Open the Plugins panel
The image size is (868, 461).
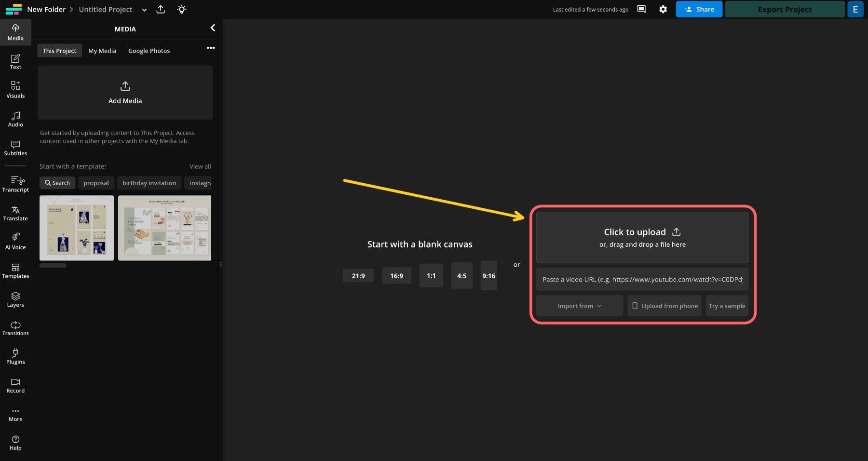point(15,355)
